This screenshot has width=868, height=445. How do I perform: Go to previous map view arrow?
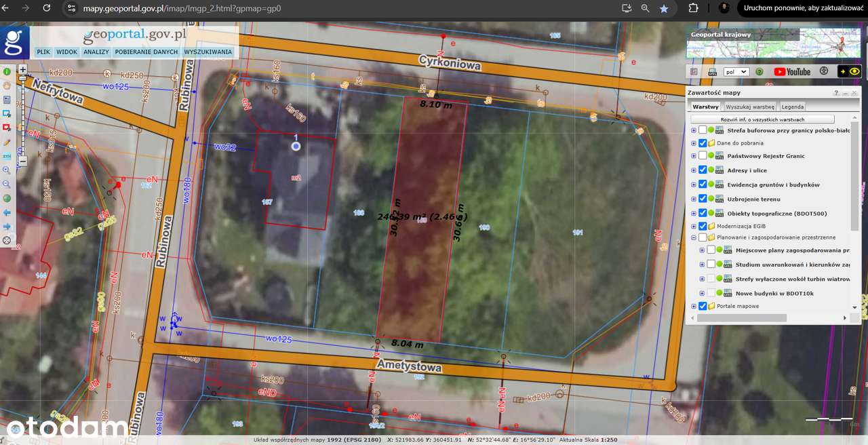pyautogui.click(x=7, y=212)
